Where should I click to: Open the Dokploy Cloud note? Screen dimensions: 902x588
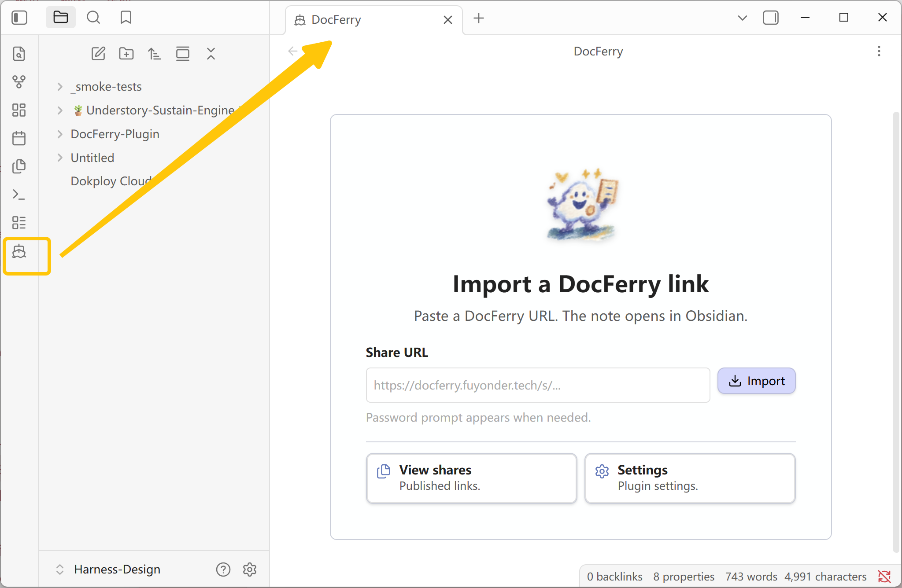click(111, 181)
